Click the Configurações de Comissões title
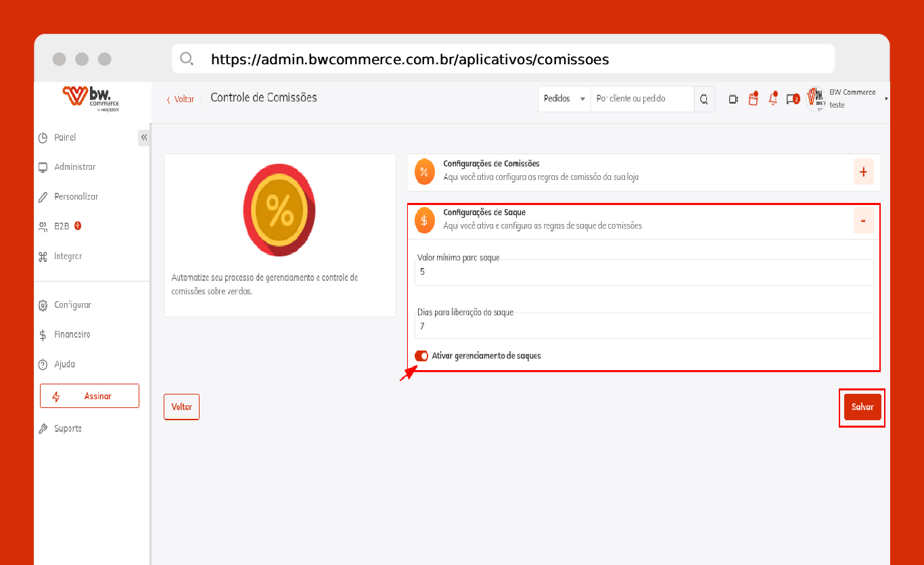Screen dimensions: 924x565 pos(491,164)
